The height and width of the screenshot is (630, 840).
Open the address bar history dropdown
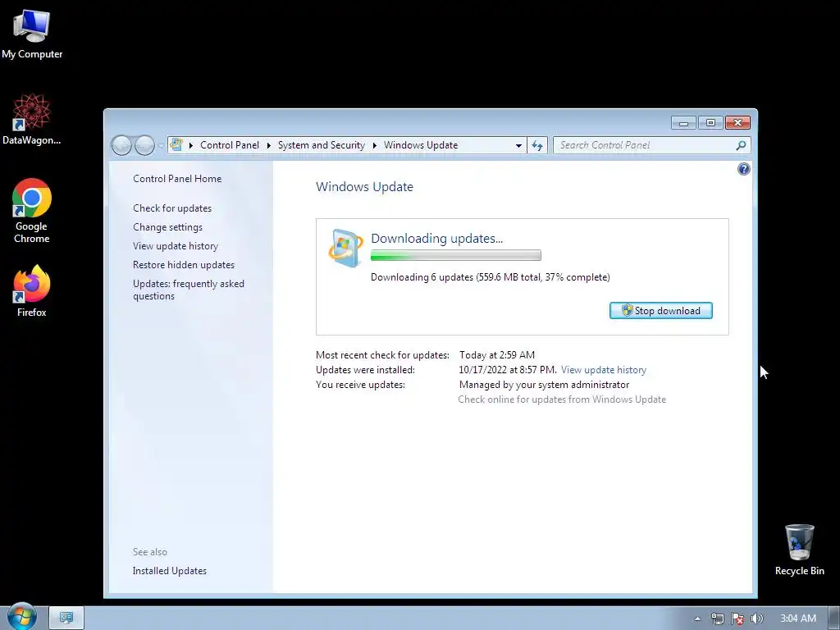518,145
